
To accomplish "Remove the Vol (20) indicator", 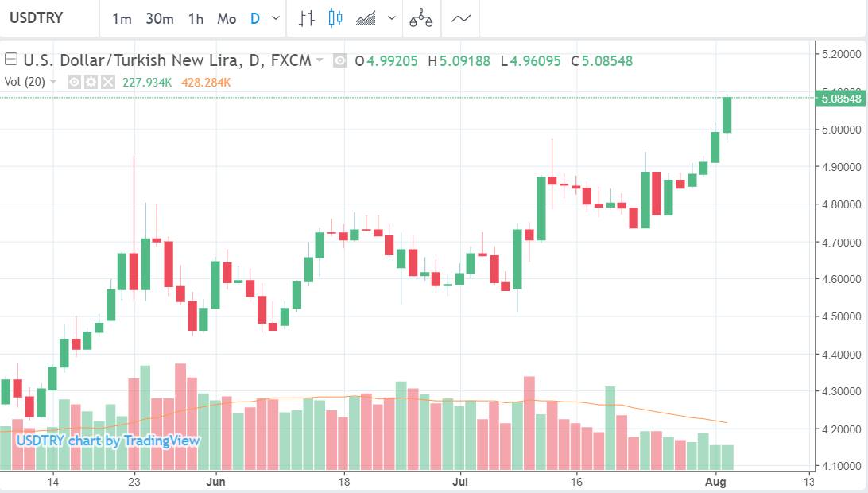I will pyautogui.click(x=108, y=83).
